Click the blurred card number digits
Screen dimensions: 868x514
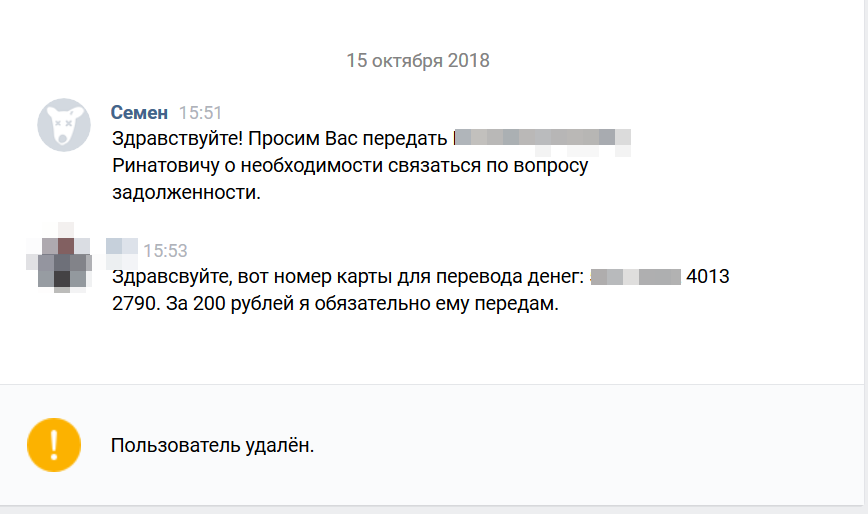635,277
